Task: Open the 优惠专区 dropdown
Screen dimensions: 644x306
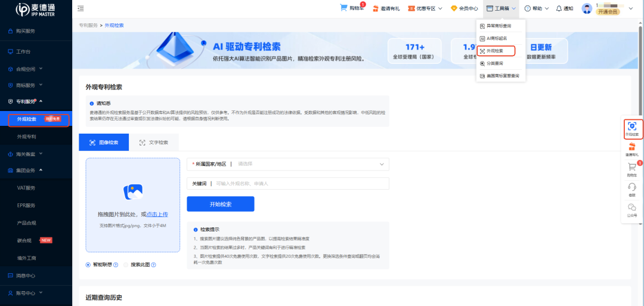Action: [425, 8]
